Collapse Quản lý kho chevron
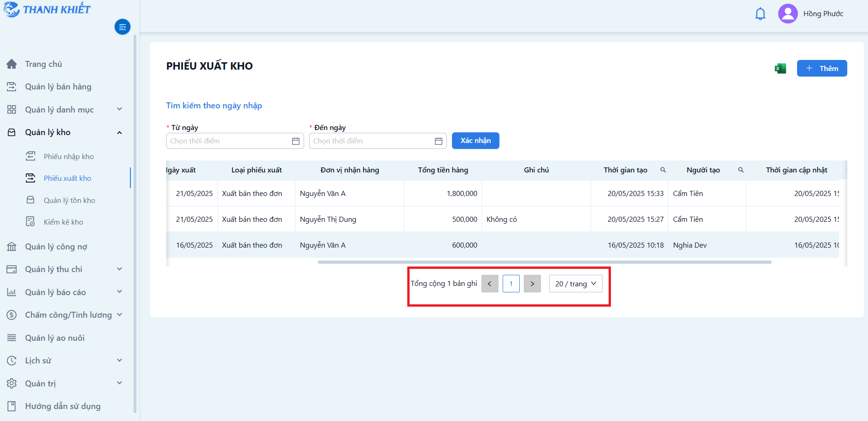868x421 pixels. pos(120,132)
